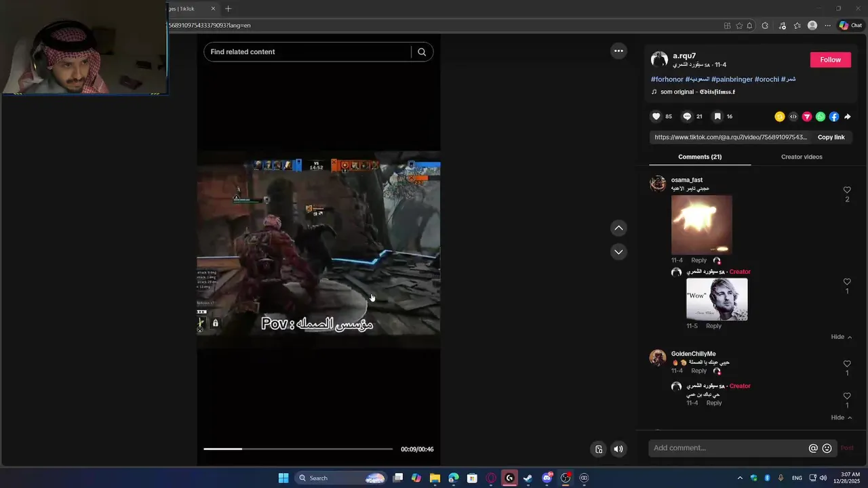
Task: Reply to the creator's Wow image comment
Action: coord(713,326)
